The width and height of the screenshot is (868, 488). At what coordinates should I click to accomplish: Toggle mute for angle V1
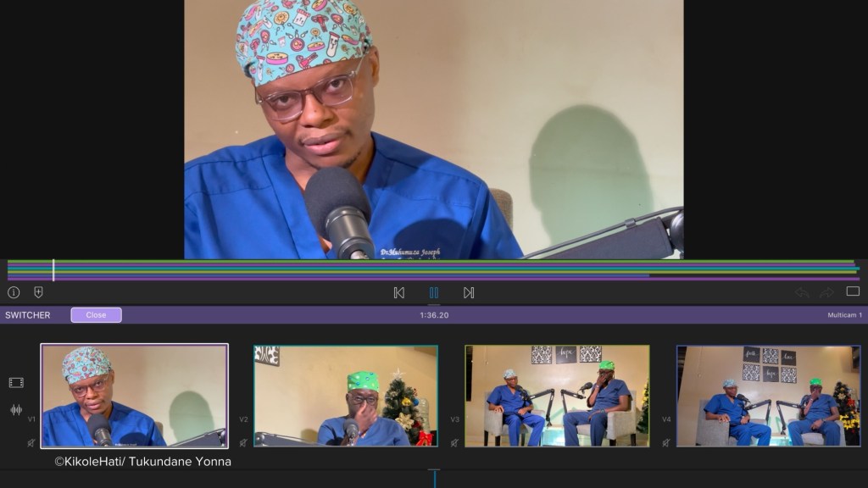click(31, 442)
